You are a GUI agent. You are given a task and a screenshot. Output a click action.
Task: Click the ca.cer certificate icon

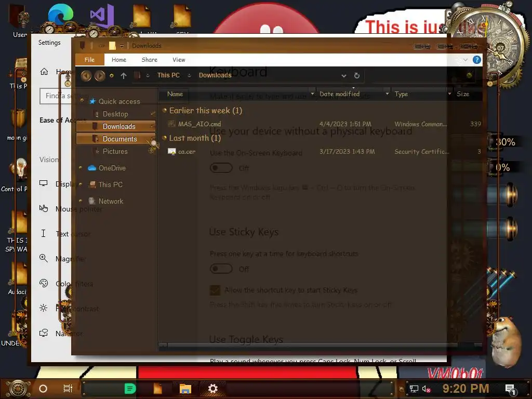172,151
